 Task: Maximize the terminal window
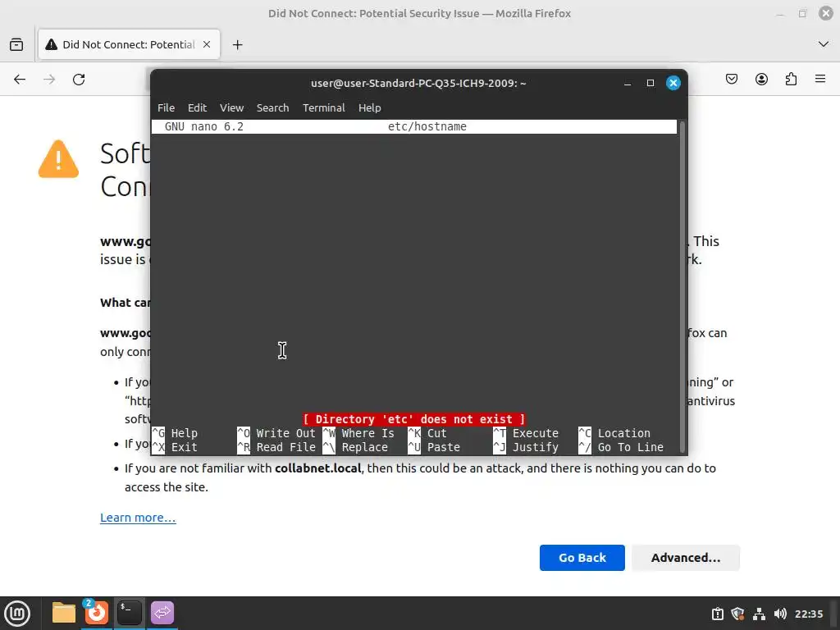click(651, 83)
